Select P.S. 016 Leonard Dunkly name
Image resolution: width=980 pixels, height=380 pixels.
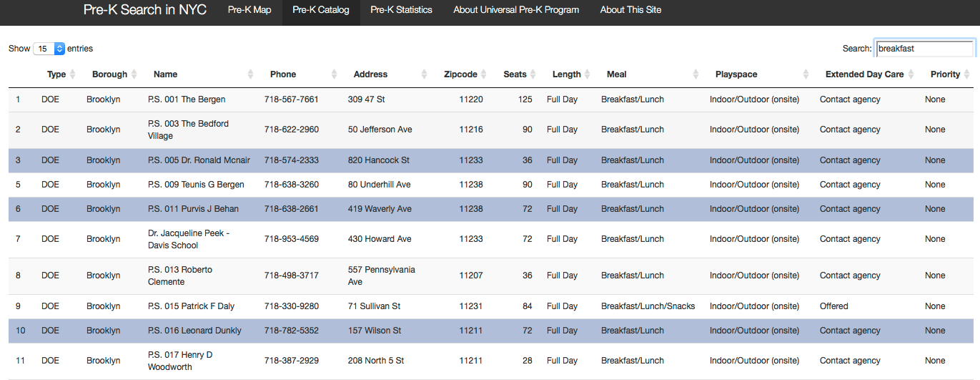(194, 331)
